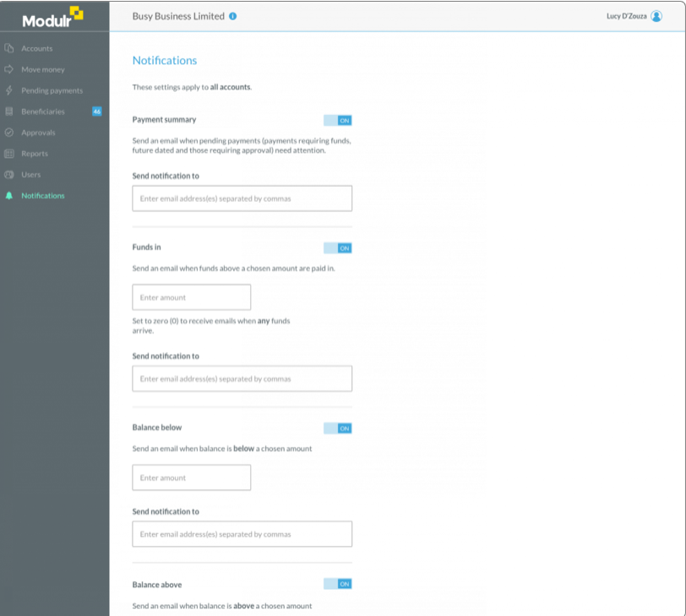Click the Funds in Enter amount field

pyautogui.click(x=192, y=297)
